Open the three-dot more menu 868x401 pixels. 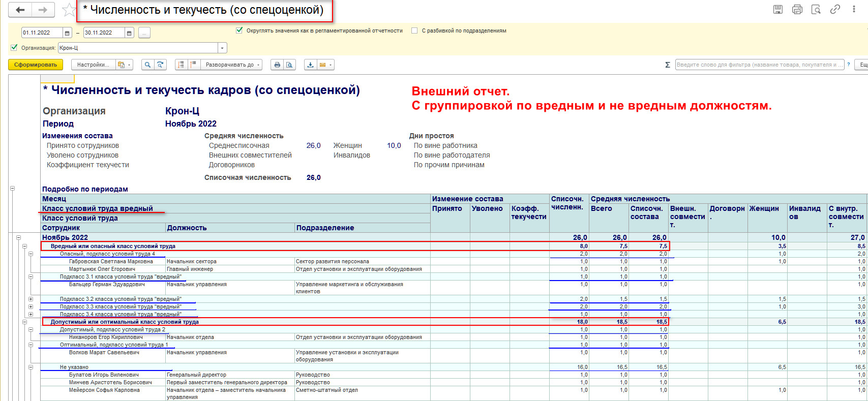coord(854,9)
